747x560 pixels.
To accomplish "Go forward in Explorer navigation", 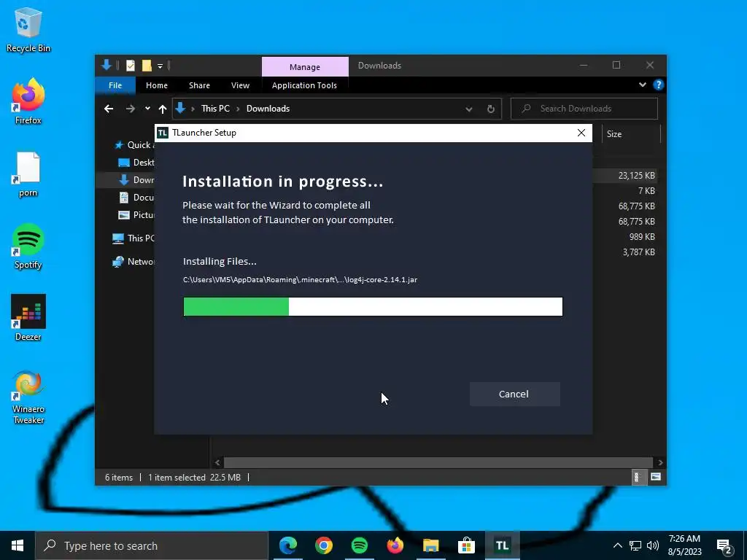I will click(130, 109).
